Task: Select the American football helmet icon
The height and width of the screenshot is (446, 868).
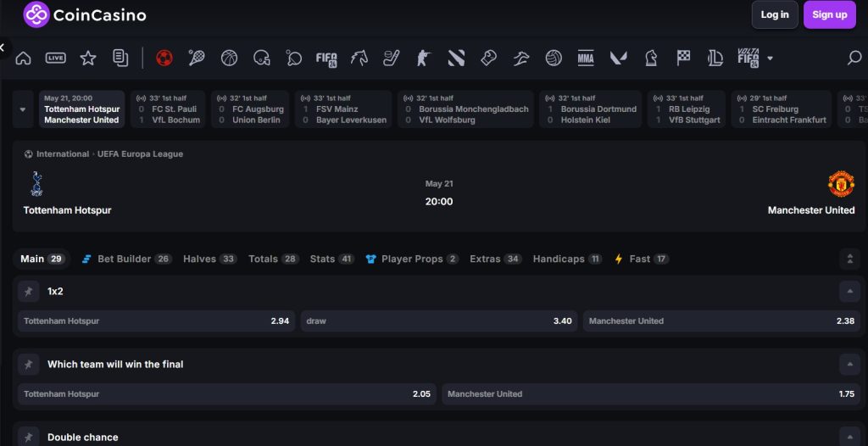Action: click(x=261, y=58)
